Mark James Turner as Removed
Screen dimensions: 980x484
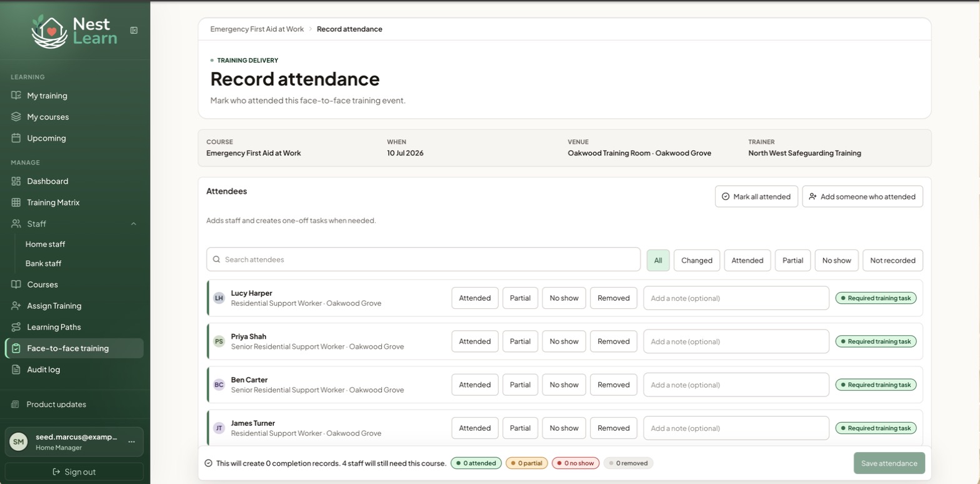[x=614, y=428]
